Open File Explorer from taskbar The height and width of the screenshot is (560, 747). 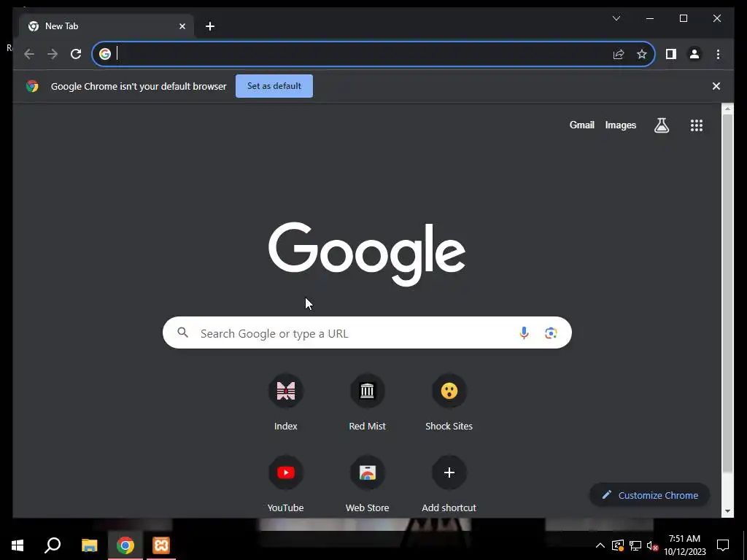click(x=89, y=545)
